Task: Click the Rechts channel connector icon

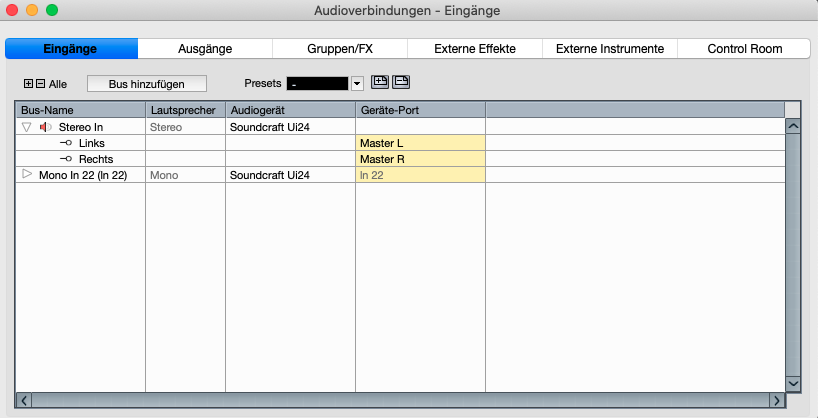Action: pos(67,159)
